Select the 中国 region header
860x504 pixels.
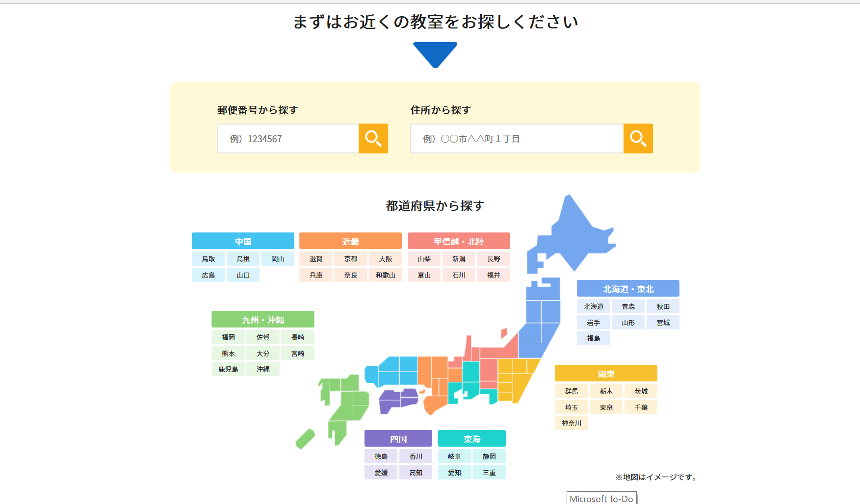243,241
